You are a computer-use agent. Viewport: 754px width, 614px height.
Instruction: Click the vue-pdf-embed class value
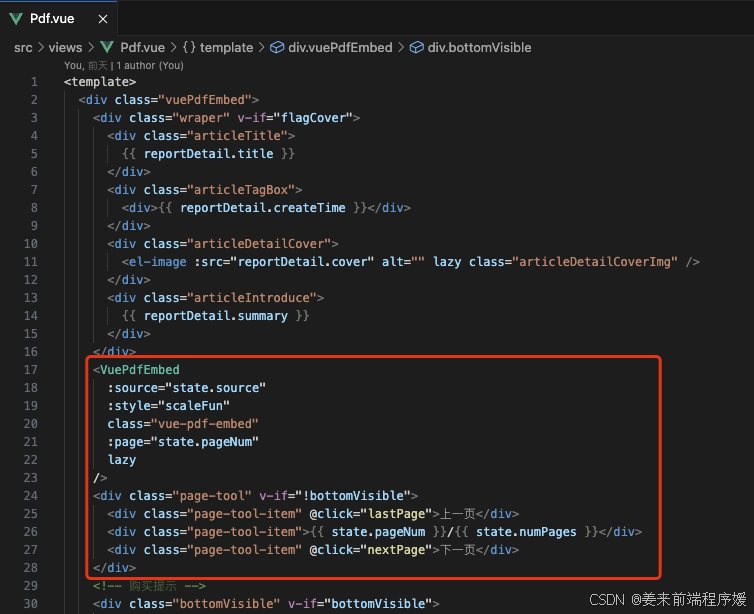pyautogui.click(x=205, y=424)
